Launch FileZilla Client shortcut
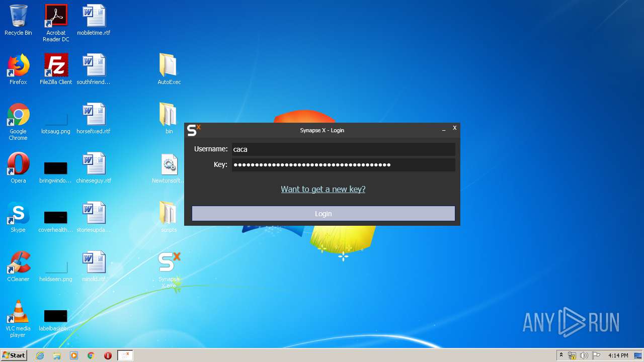Viewport: 644px width, 362px height. pos(56,69)
